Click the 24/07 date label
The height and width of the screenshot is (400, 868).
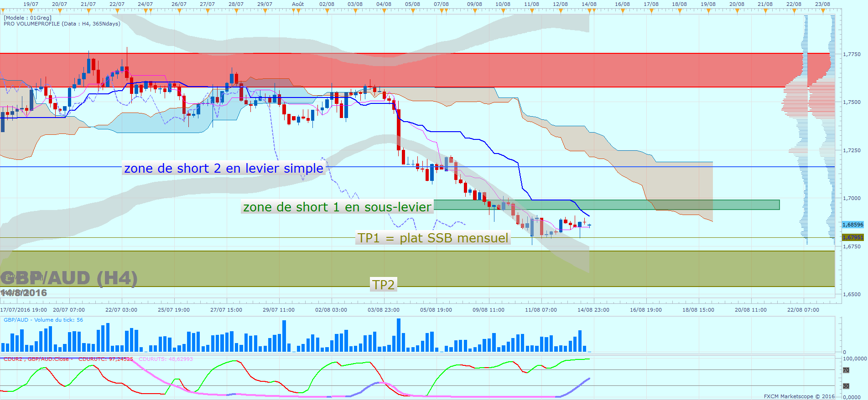146,4
